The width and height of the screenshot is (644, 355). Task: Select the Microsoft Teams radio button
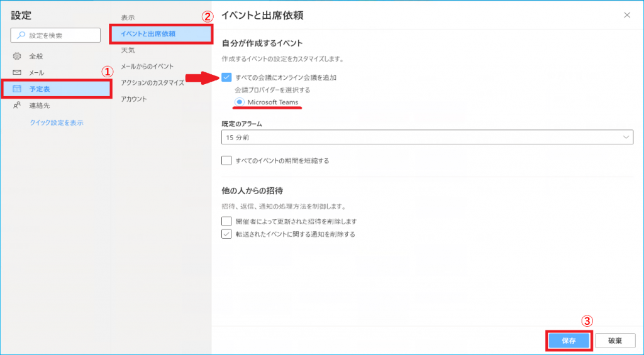[x=239, y=102]
